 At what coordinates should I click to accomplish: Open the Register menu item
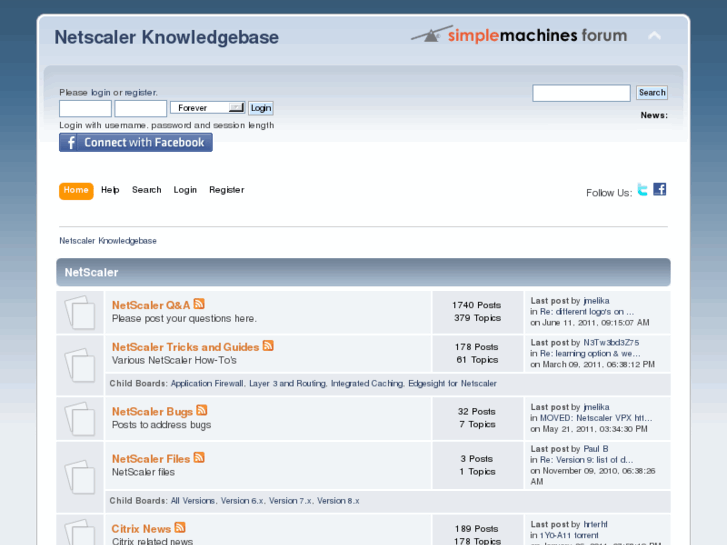[226, 190]
